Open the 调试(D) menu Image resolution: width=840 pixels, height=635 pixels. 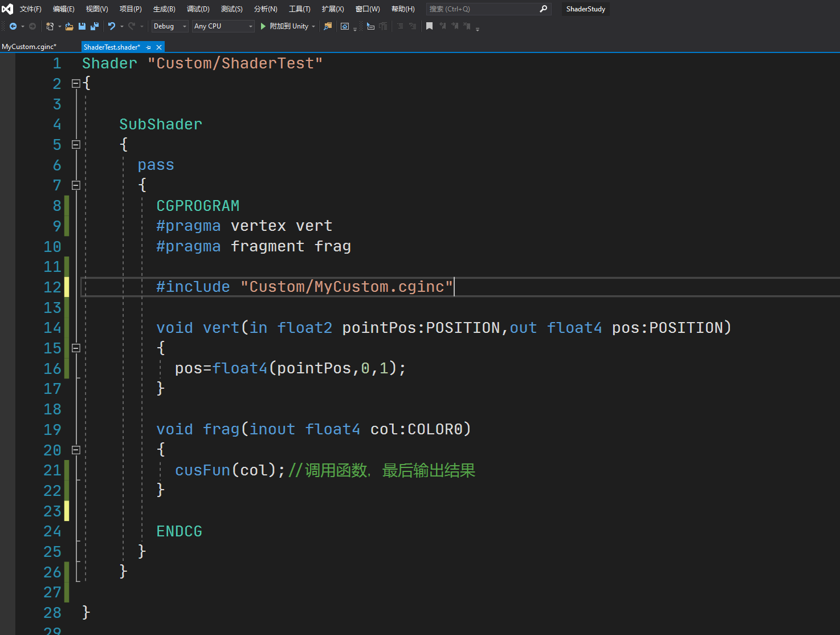[x=198, y=9]
